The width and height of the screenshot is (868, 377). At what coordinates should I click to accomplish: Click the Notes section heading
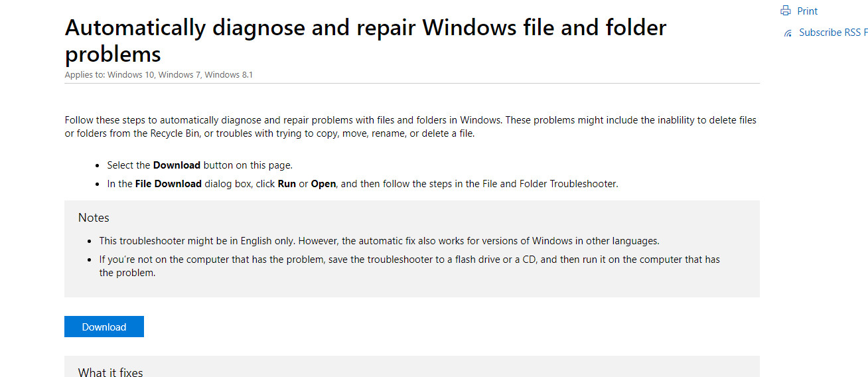(x=94, y=218)
